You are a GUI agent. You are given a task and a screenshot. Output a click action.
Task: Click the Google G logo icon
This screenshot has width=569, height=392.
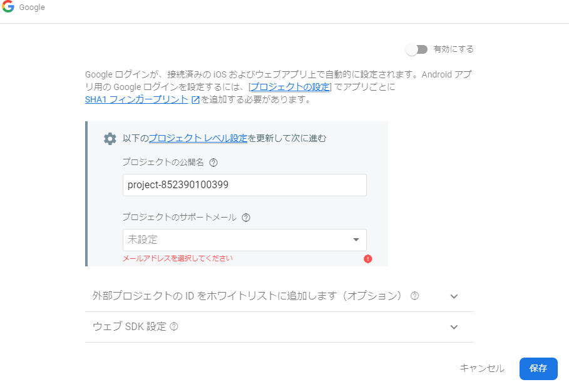[x=8, y=6]
